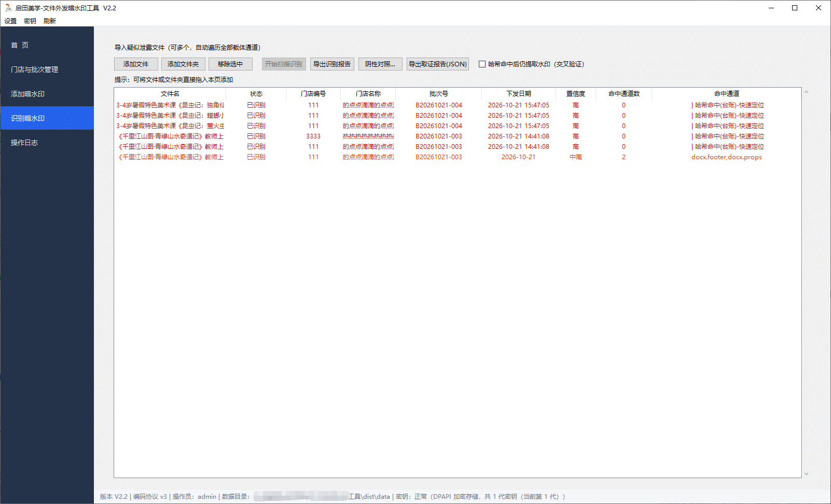Click the date cell 2026-10-21 without time
Screen dimensions: 831x504
(519, 157)
